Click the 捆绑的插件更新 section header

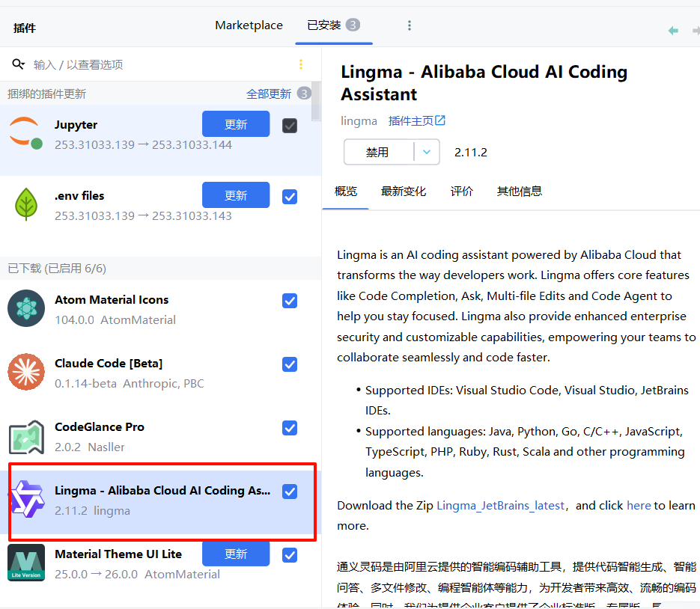point(47,94)
